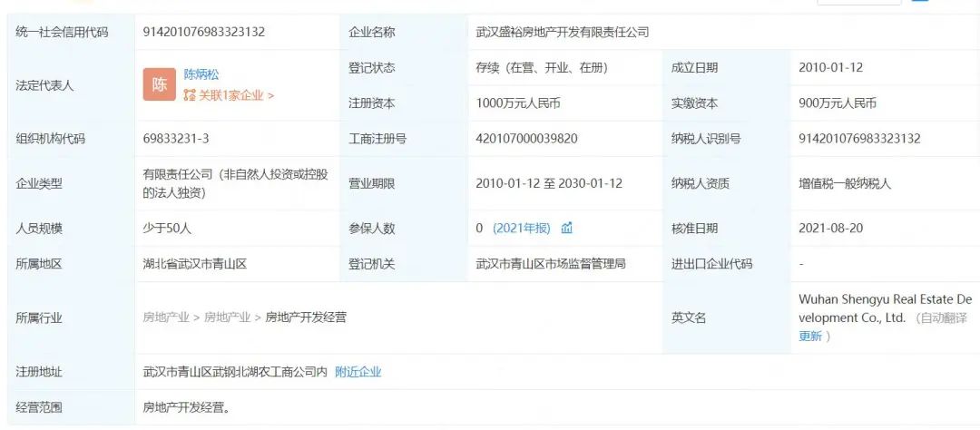This screenshot has height=430, width=980.
Task: Click company type 有限责任公司（非自然人投资或控股的法人独资）
Action: pos(236,184)
